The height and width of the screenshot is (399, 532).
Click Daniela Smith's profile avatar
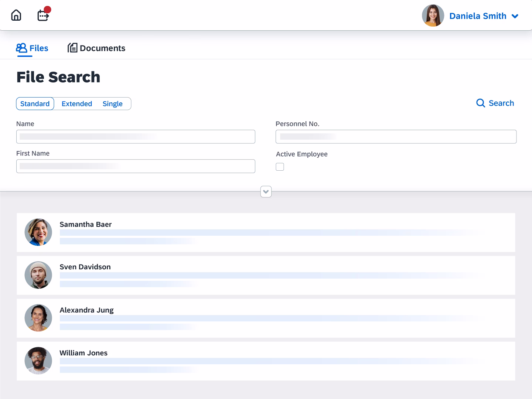(433, 16)
